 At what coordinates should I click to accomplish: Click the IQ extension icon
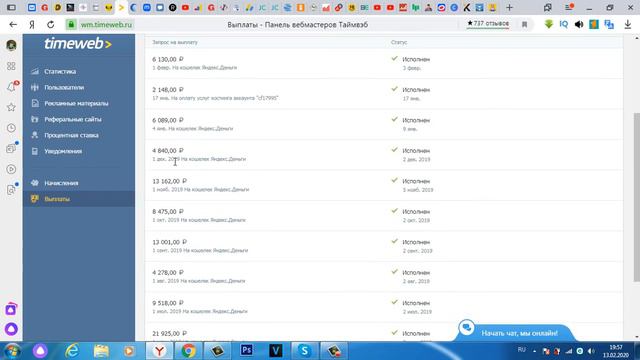[564, 24]
